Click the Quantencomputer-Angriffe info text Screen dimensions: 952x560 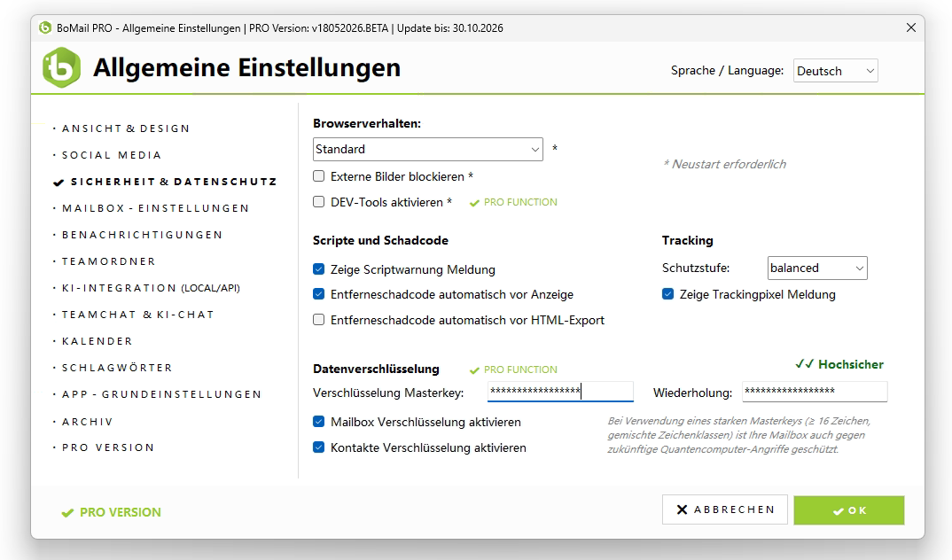coord(739,435)
